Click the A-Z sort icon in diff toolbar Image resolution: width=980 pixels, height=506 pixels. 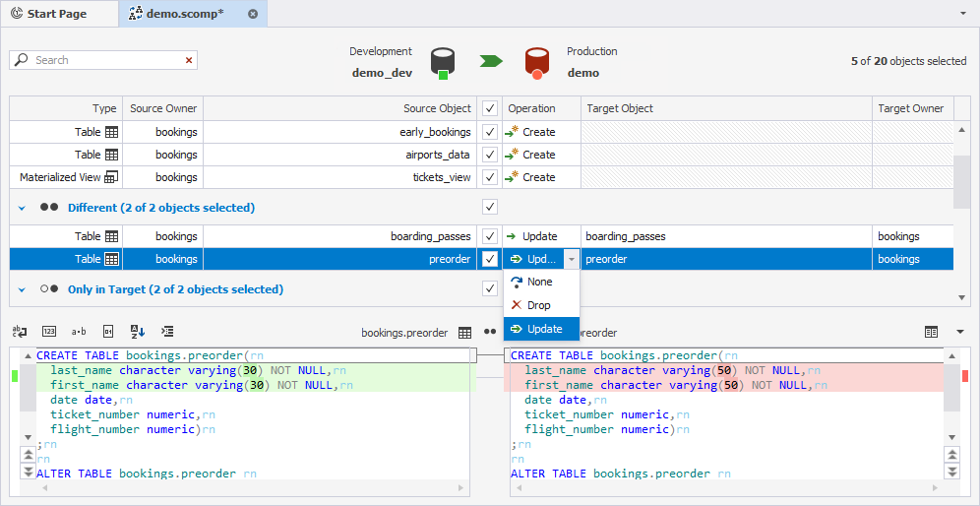click(x=138, y=332)
